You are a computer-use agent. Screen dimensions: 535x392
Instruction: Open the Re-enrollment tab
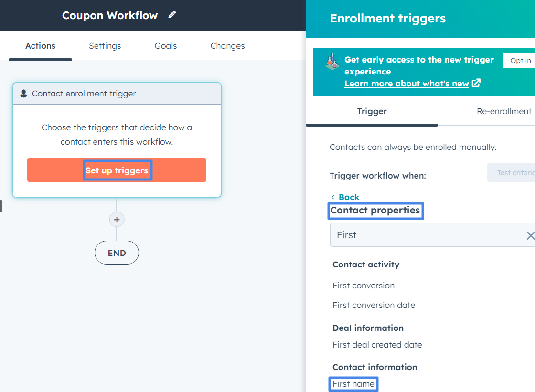point(503,111)
